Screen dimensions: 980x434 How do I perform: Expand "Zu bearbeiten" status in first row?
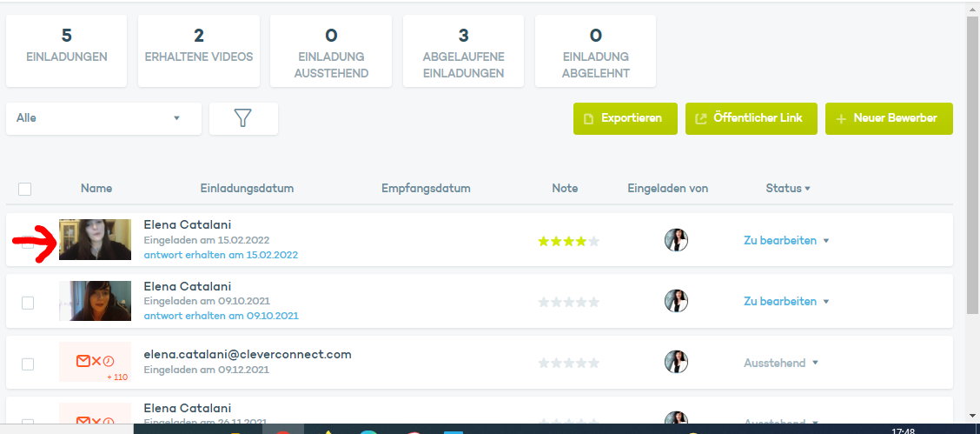point(786,240)
